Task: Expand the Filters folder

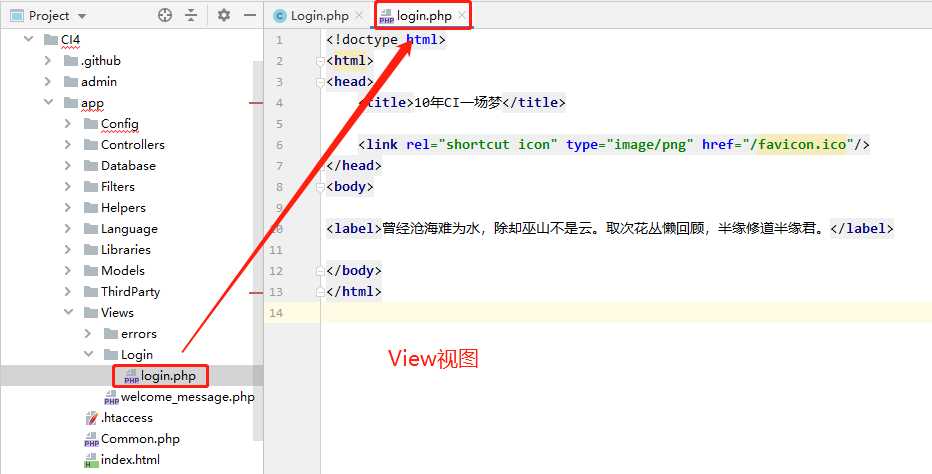Action: point(68,187)
